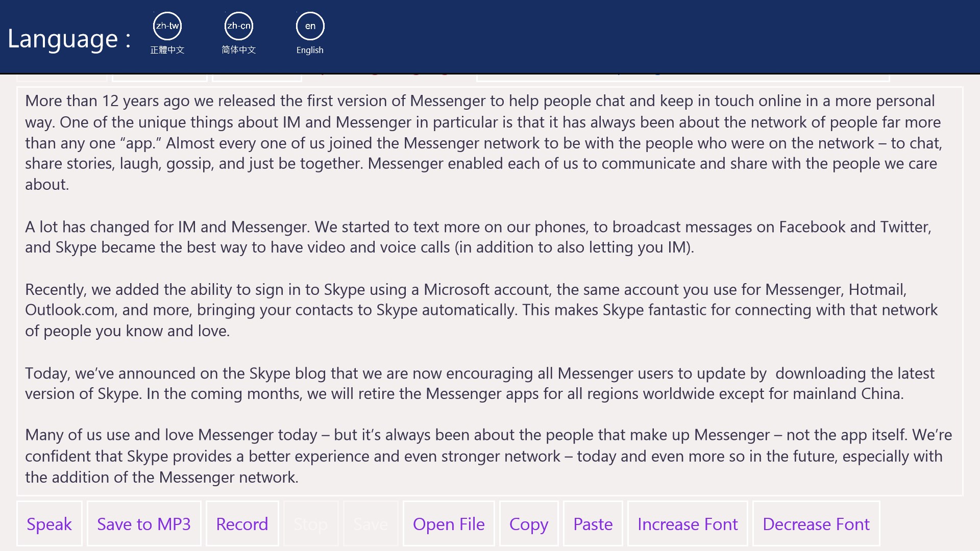This screenshot has height=551, width=980.
Task: Select the zh-tw language circle icon
Action: (x=167, y=26)
